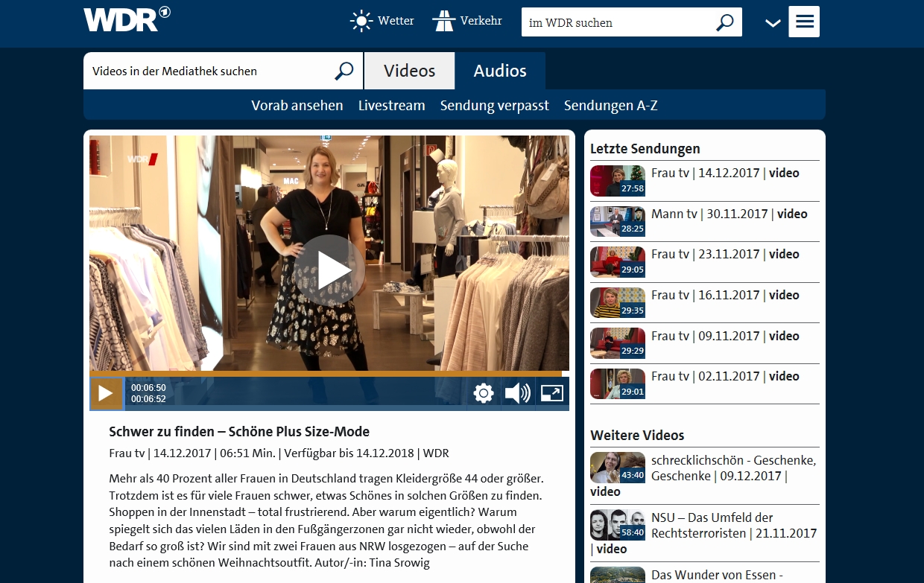Click the orange video progress bar
The width and height of the screenshot is (924, 583).
click(326, 374)
